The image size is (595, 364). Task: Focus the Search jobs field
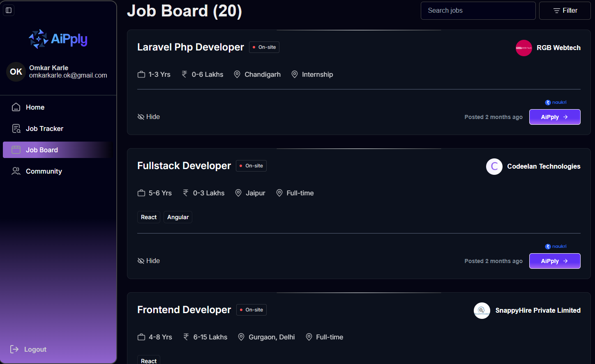[478, 11]
